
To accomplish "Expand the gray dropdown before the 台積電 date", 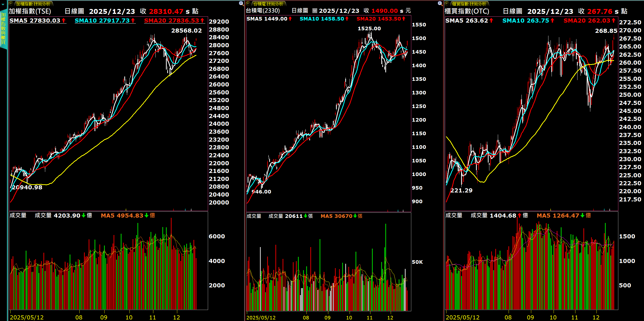I will (315, 11).
